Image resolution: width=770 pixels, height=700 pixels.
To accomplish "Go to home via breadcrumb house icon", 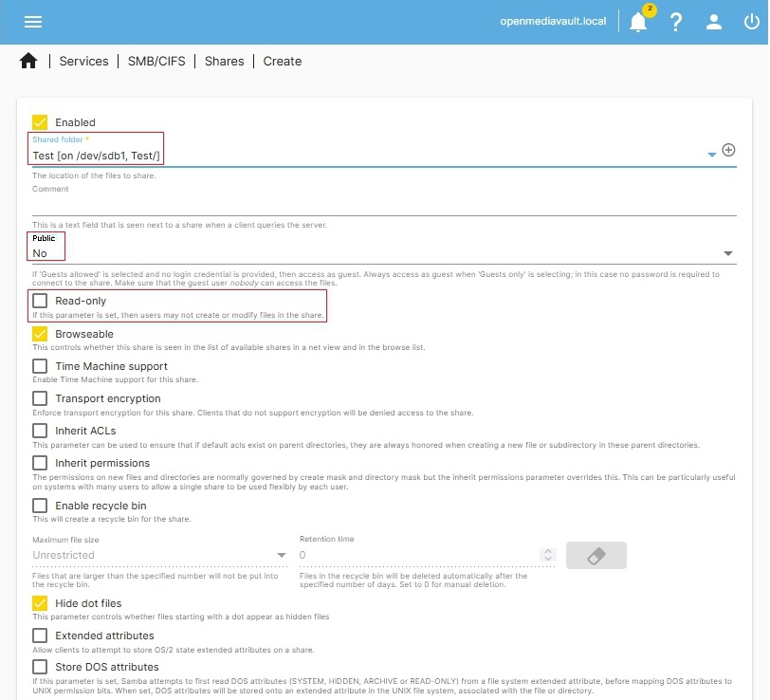I will (x=28, y=61).
